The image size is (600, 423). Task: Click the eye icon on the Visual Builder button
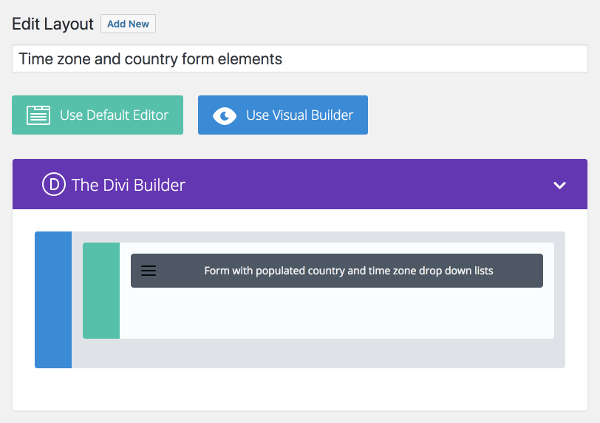click(225, 115)
